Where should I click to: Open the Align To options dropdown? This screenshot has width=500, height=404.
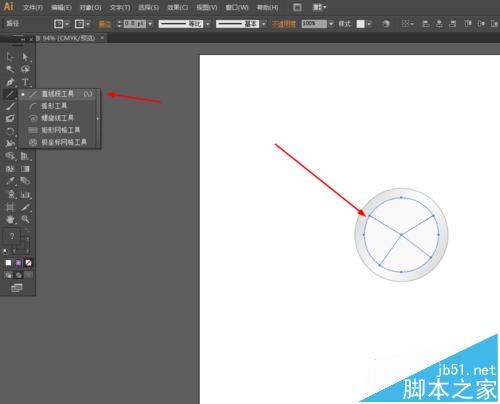click(x=407, y=24)
